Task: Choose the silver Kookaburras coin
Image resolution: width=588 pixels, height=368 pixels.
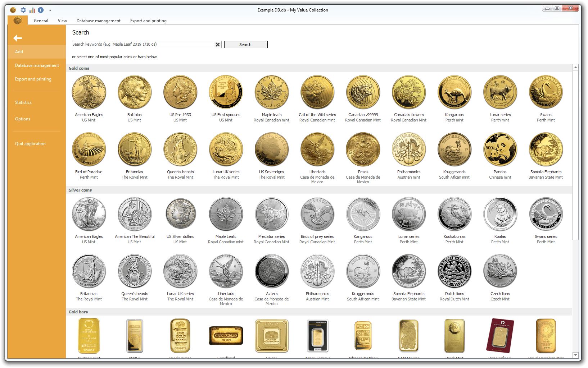Action: 454,214
